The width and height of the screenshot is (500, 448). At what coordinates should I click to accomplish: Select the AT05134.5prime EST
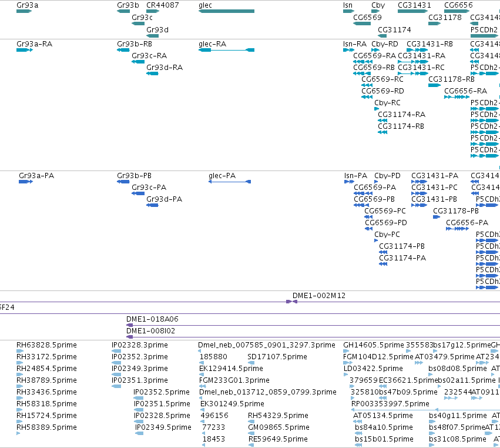click(383, 416)
